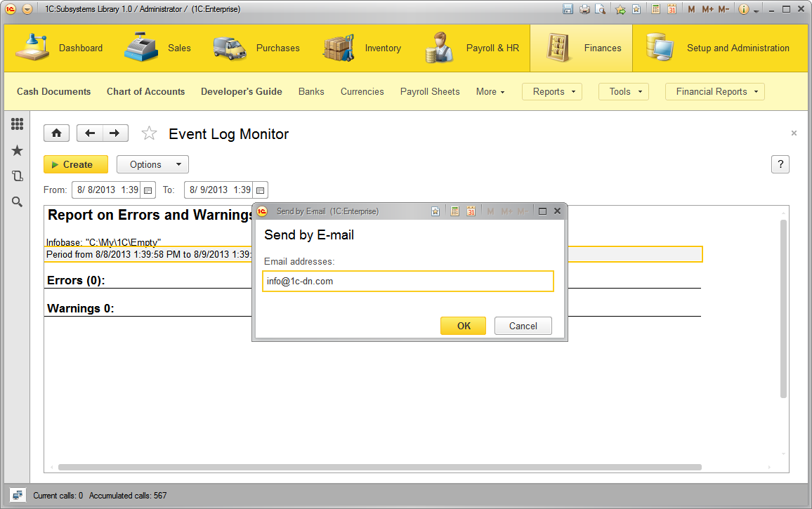Select the 'Errors (0):' heading
Screen dimensions: 812x509
(x=76, y=281)
